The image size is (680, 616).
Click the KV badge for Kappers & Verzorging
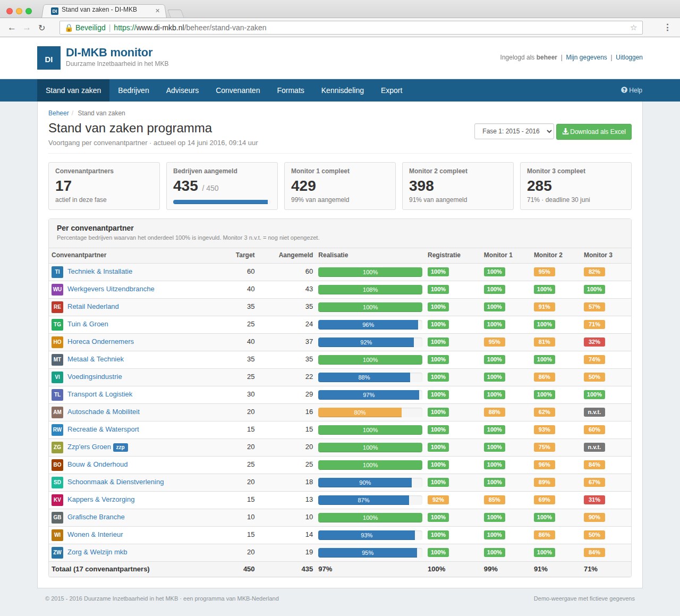[x=57, y=500]
